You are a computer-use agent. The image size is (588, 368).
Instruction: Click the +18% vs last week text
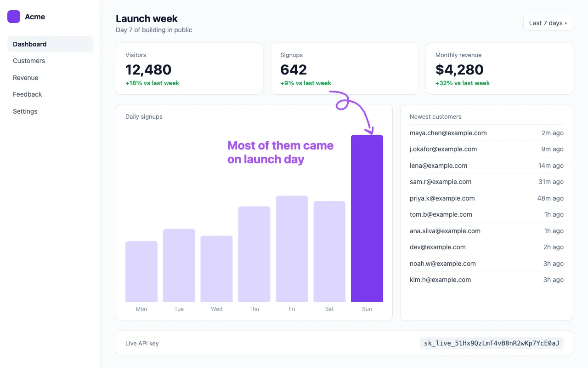(x=152, y=83)
